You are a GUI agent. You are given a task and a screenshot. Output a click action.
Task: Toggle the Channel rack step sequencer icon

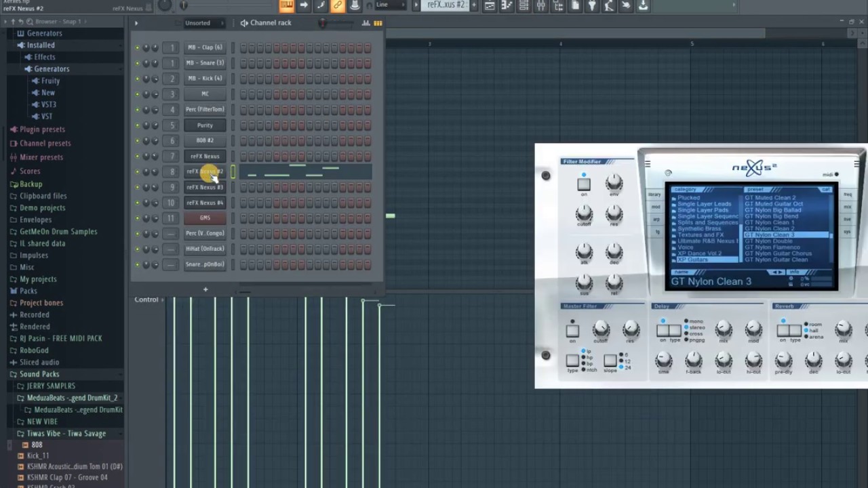click(x=378, y=23)
